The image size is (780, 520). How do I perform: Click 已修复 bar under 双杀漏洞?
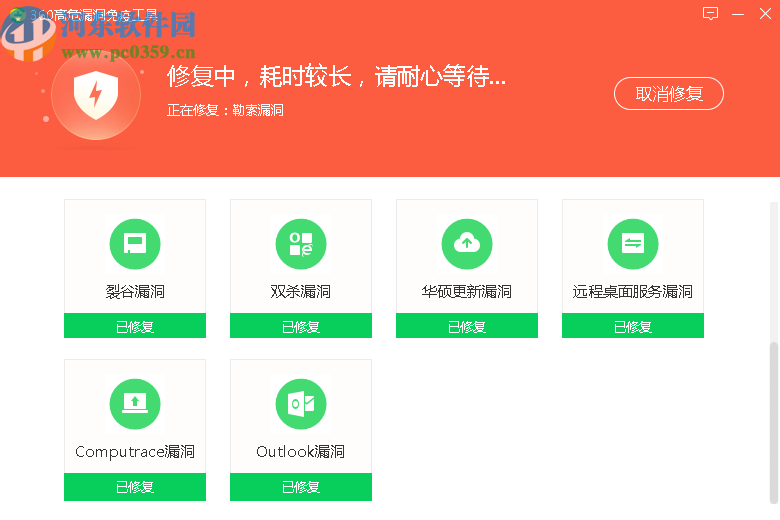point(301,326)
